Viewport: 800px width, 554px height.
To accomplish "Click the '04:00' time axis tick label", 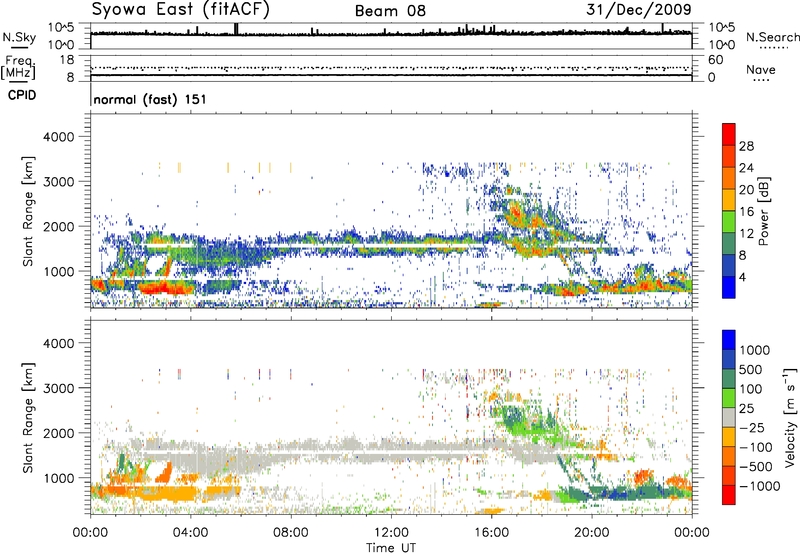I will tap(190, 533).
